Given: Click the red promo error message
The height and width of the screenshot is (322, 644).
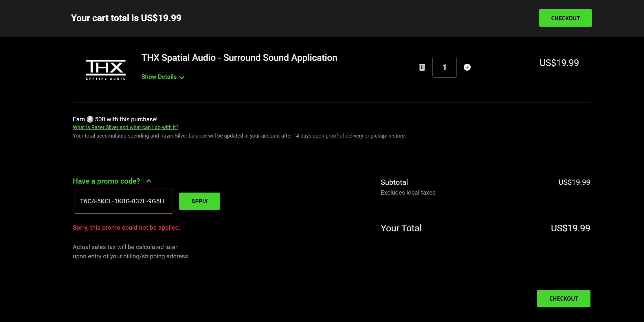Looking at the screenshot, I should (x=126, y=228).
